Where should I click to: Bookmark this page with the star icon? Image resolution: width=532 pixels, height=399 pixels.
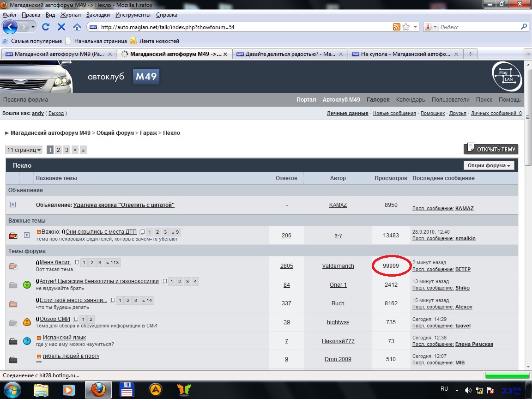point(406,27)
